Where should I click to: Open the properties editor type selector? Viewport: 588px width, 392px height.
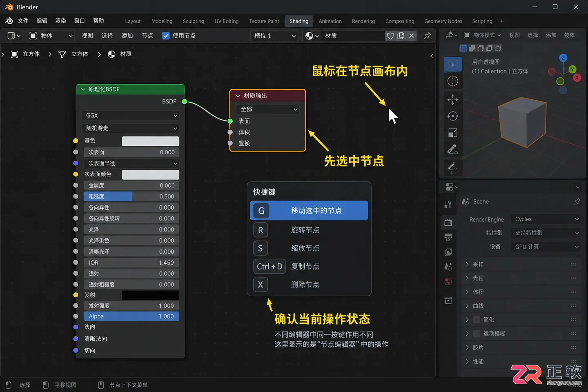pos(452,187)
